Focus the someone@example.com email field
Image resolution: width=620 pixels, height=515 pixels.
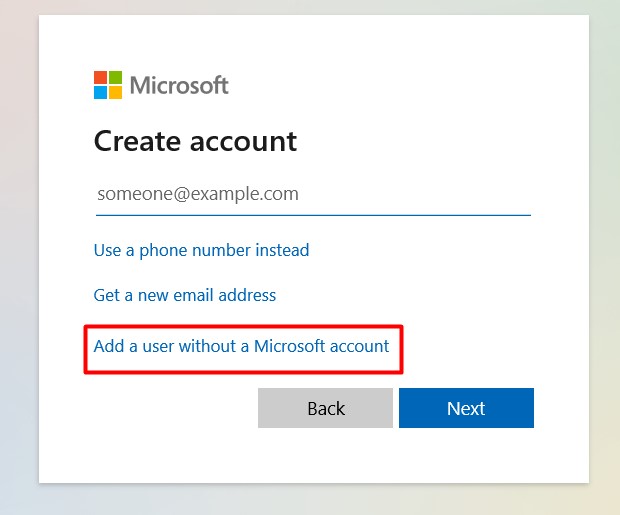pyautogui.click(x=312, y=194)
